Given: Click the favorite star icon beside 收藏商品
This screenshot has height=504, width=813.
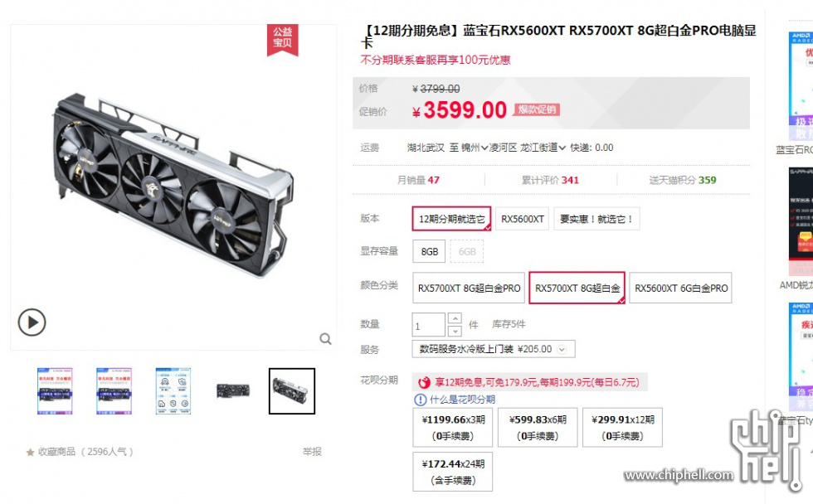Looking at the screenshot, I should tap(30, 453).
